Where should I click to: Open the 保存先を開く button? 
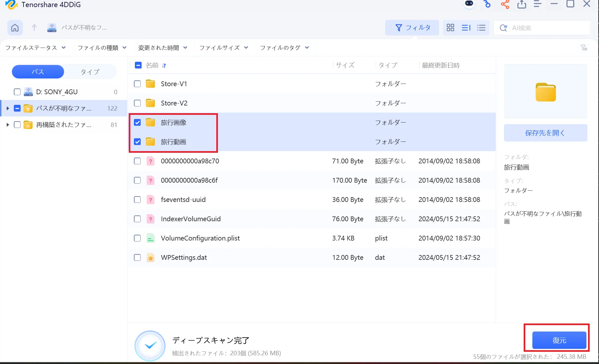(x=545, y=132)
